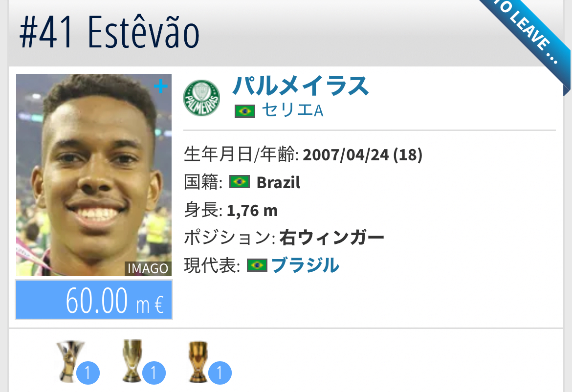Click the badge count on third trophy
Screen dimensions: 572x392
tap(220, 372)
